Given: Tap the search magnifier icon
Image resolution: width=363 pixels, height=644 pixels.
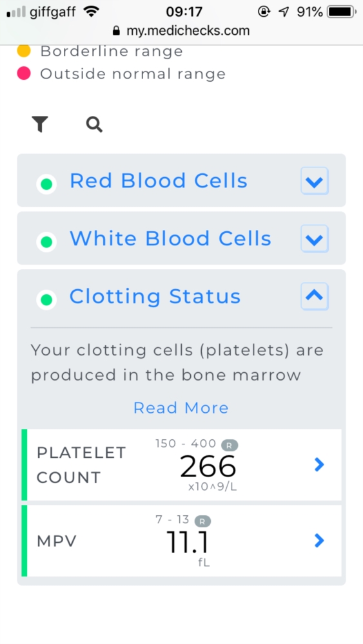Looking at the screenshot, I should (94, 124).
